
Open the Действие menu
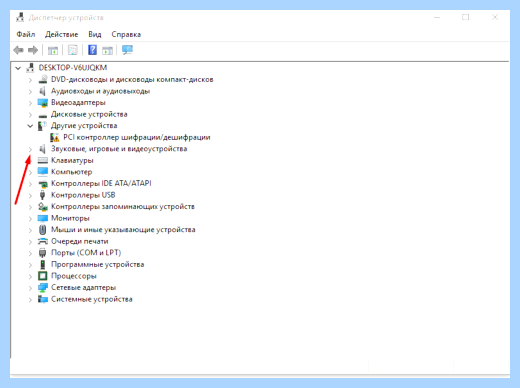(x=62, y=34)
